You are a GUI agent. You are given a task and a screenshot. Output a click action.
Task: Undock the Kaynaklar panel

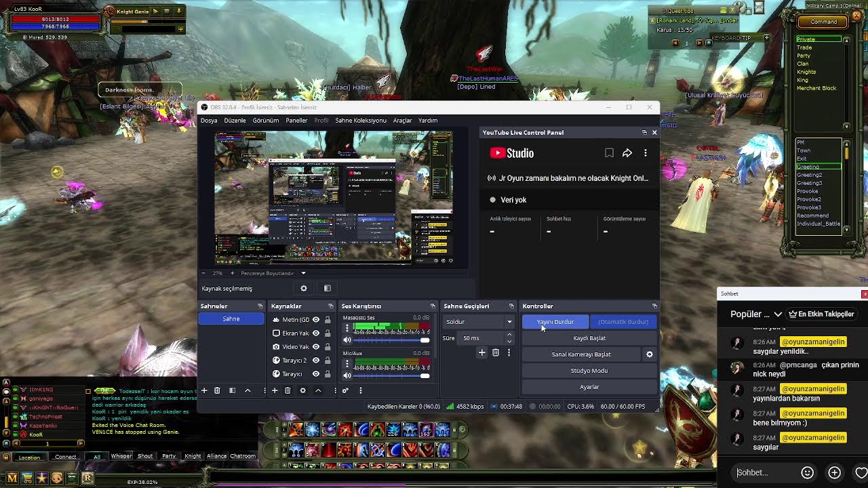coord(330,306)
